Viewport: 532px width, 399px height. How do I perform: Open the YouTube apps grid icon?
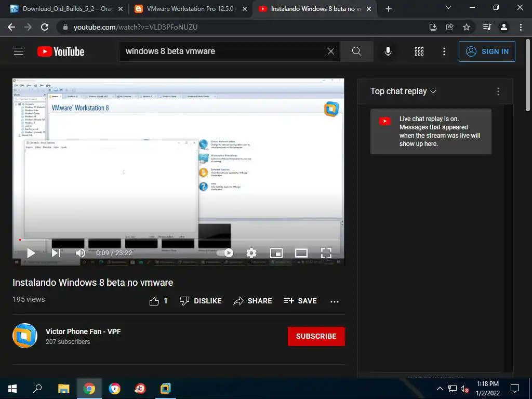pyautogui.click(x=419, y=51)
